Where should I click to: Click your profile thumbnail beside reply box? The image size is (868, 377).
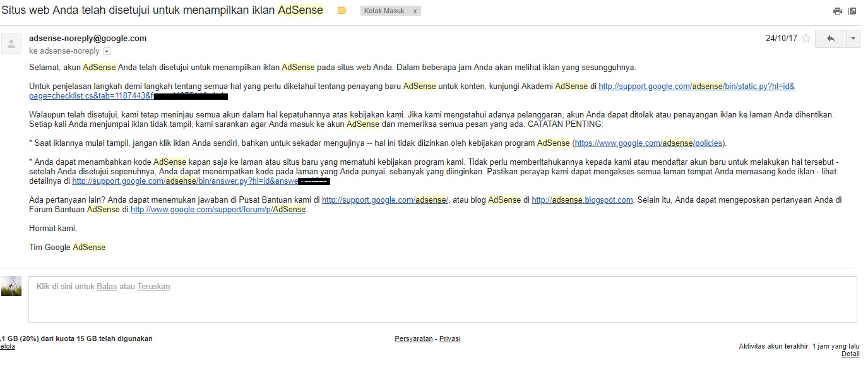tap(11, 286)
